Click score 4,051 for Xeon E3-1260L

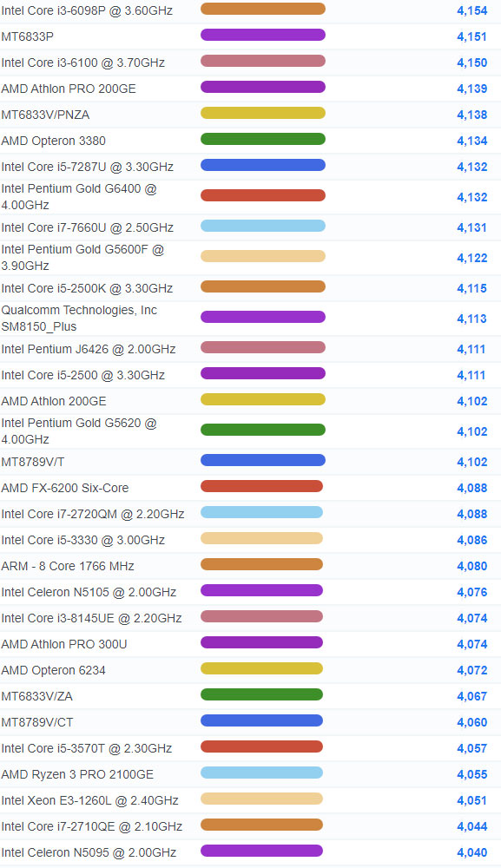click(x=472, y=800)
